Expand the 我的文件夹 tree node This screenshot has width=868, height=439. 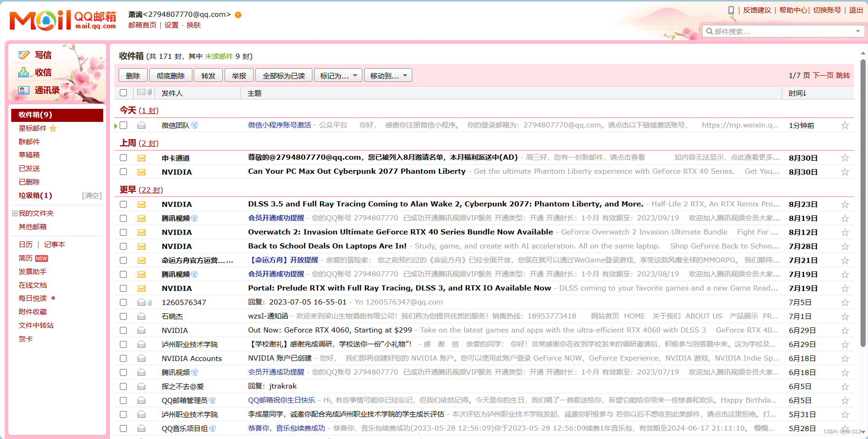click(x=14, y=213)
